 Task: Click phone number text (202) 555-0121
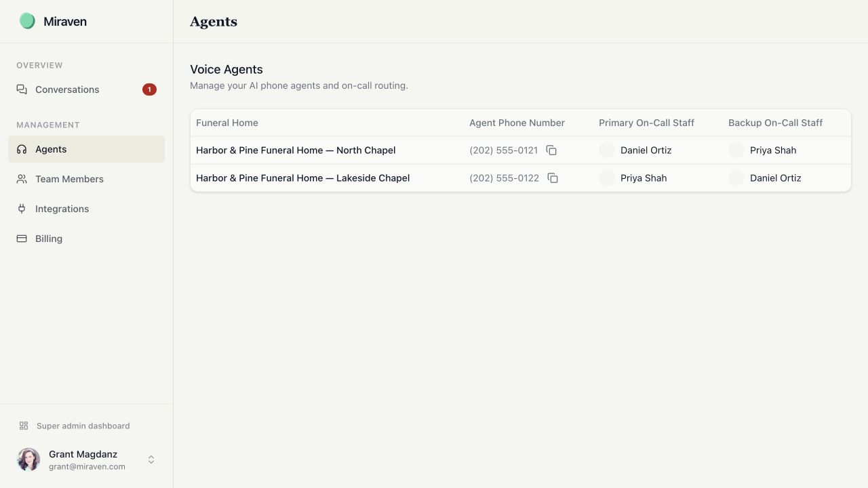click(503, 150)
